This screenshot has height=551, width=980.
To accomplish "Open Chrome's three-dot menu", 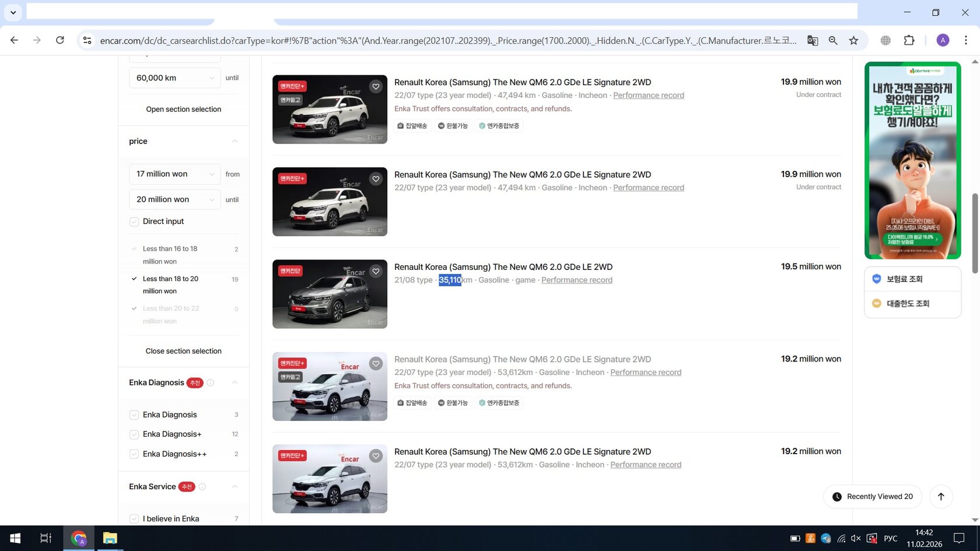I will [x=966, y=40].
